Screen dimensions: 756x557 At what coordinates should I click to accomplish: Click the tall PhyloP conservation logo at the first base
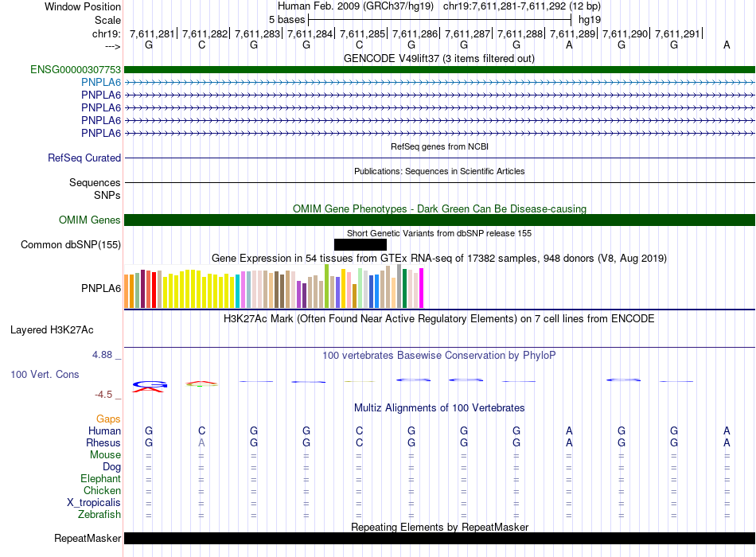tap(149, 386)
